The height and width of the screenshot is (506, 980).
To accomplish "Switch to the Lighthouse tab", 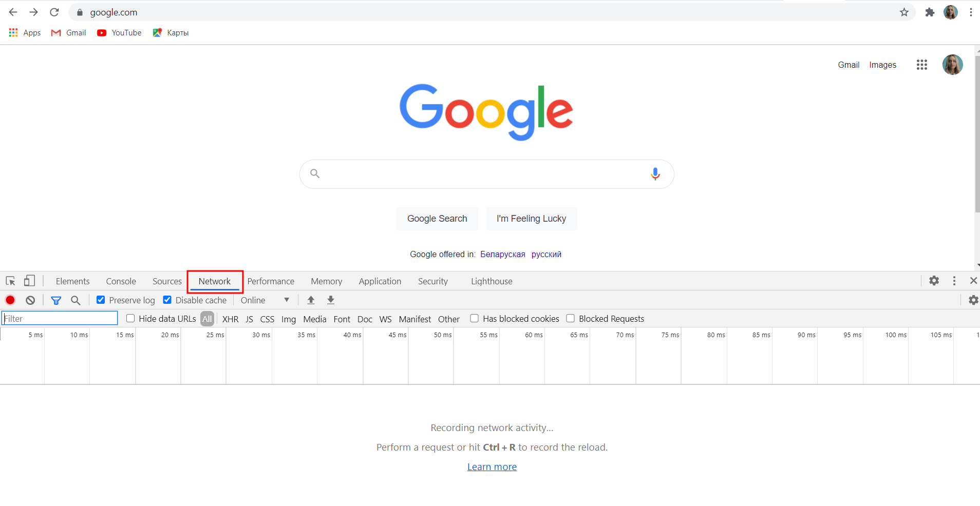I will point(492,281).
